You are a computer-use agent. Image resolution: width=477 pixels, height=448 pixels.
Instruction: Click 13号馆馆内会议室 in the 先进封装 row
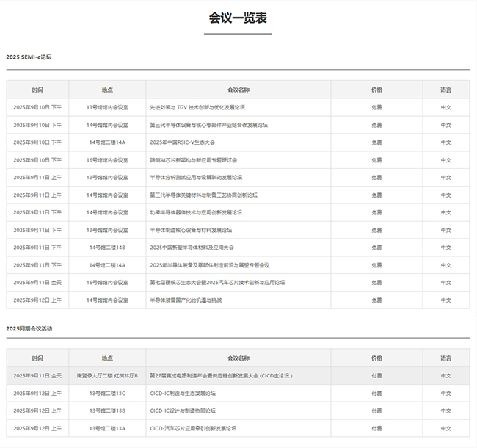(107, 107)
